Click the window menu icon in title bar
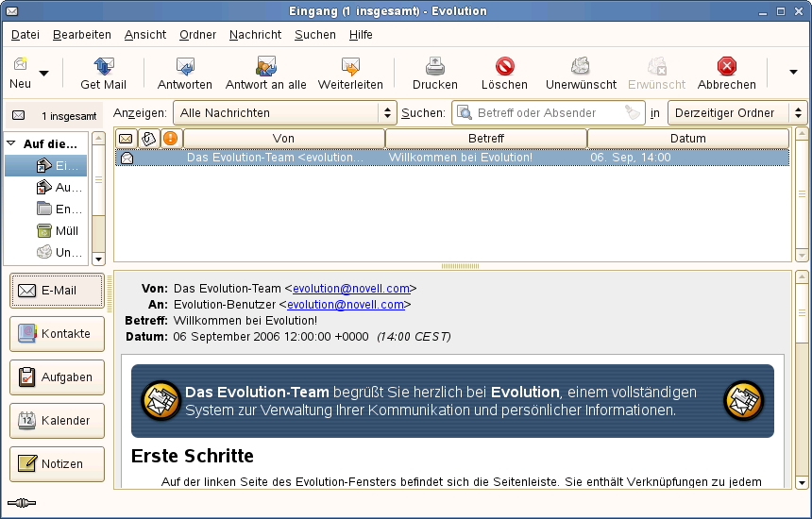 coord(11,11)
